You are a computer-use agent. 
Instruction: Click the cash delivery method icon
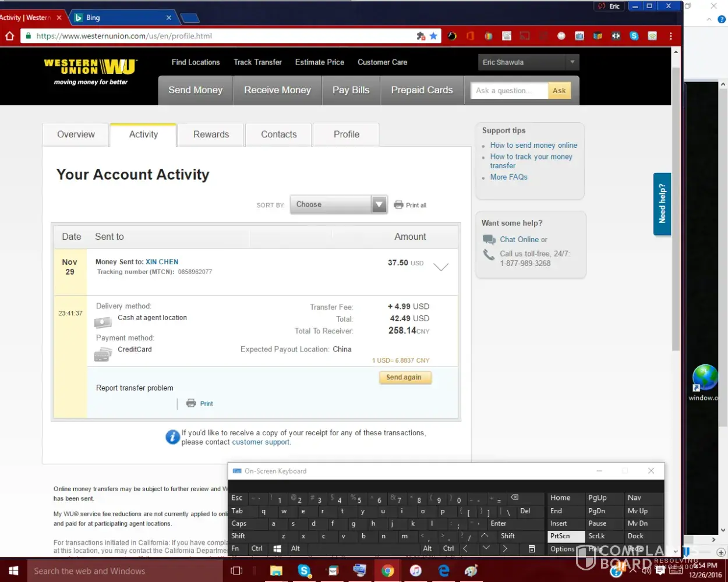tap(103, 322)
